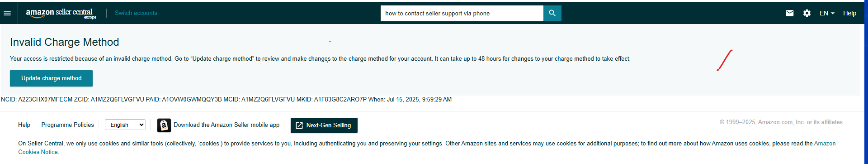Open the settings gear menu

pyautogui.click(x=807, y=13)
